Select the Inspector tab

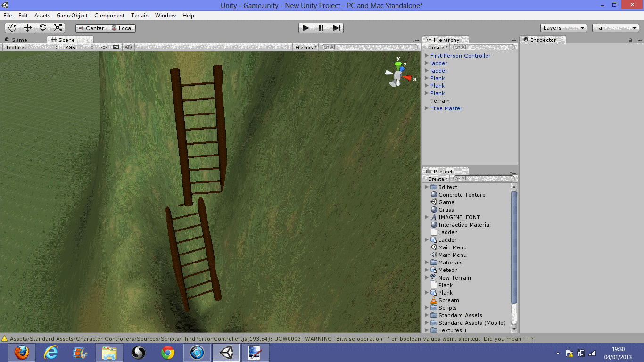coord(543,40)
